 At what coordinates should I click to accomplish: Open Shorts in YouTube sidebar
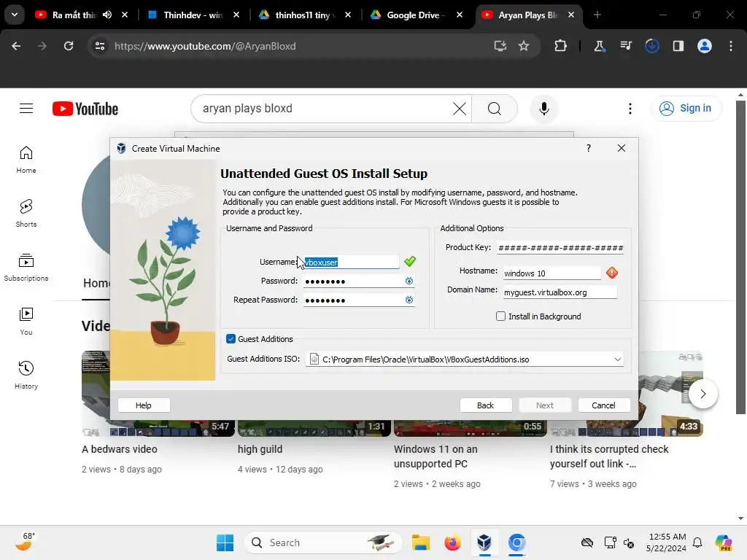point(26,214)
